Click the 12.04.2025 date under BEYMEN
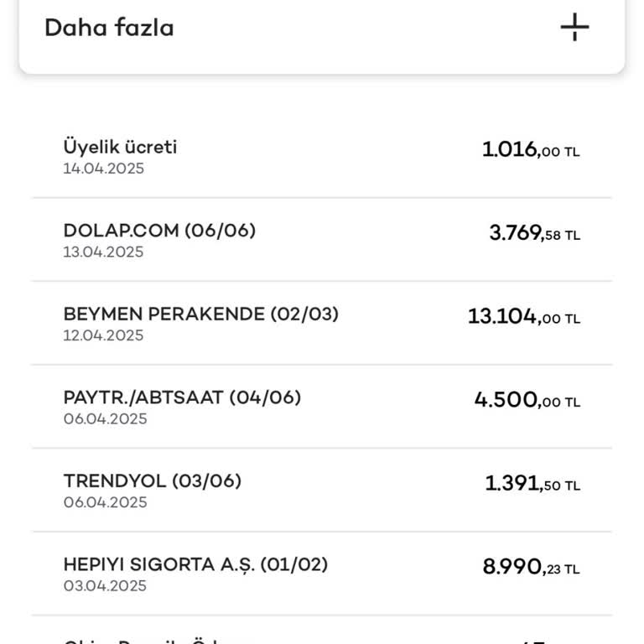Image resolution: width=644 pixels, height=644 pixels. tap(103, 335)
